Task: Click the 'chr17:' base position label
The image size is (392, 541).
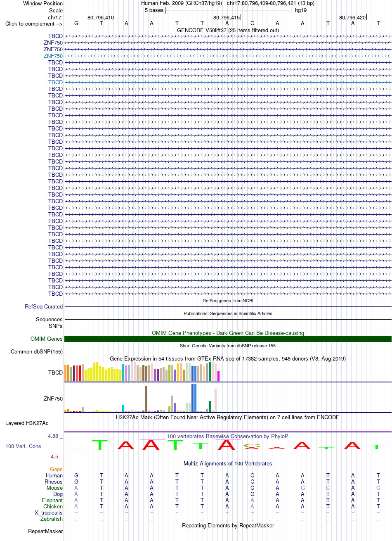Action: pyautogui.click(x=55, y=17)
